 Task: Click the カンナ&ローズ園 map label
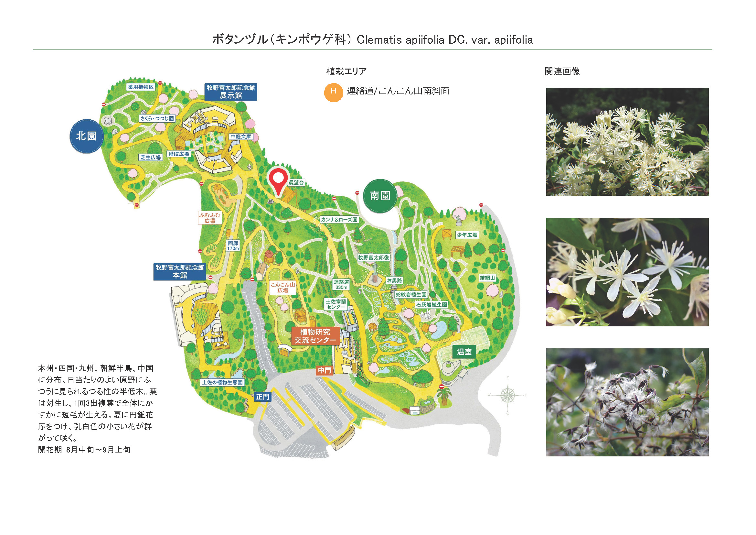click(x=339, y=220)
